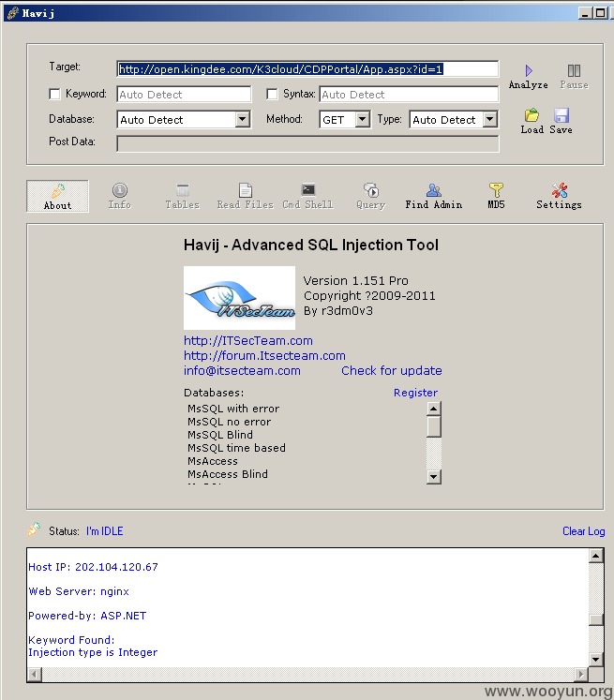Open the Cmd Shell tab
The height and width of the screenshot is (700, 614).
[307, 197]
